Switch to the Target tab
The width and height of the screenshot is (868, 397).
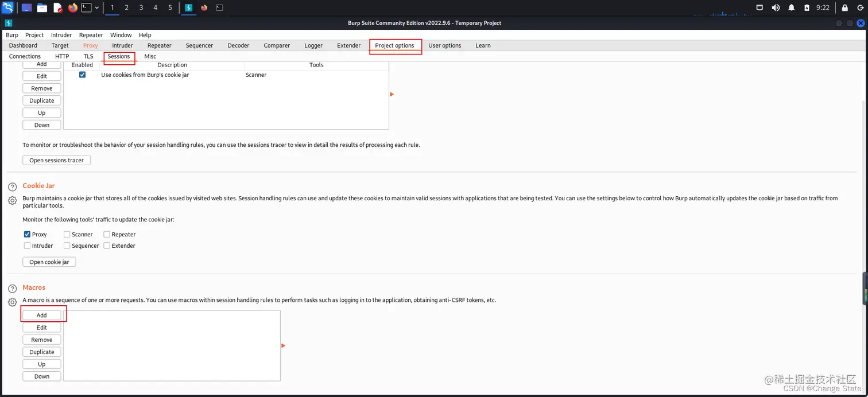60,45
